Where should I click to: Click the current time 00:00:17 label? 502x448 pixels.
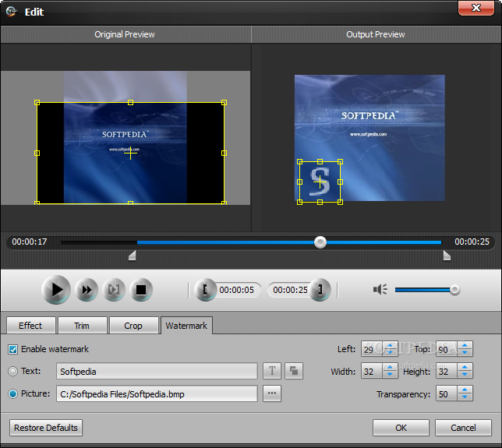30,242
